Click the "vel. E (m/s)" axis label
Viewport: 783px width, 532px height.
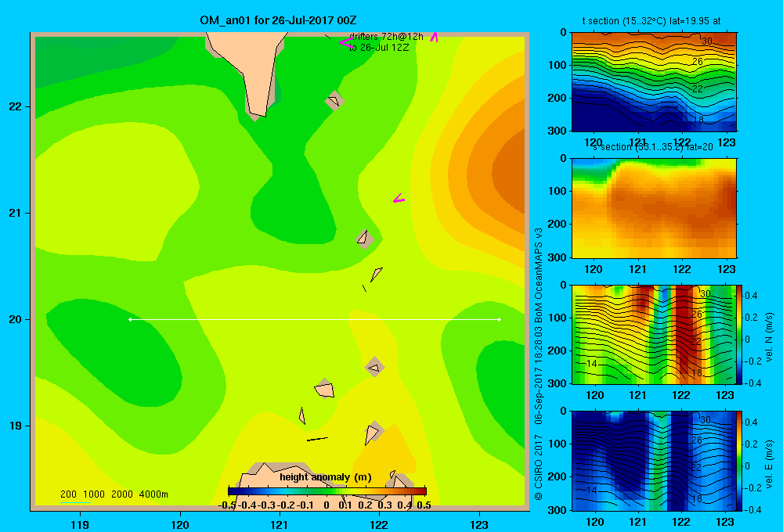(769, 464)
